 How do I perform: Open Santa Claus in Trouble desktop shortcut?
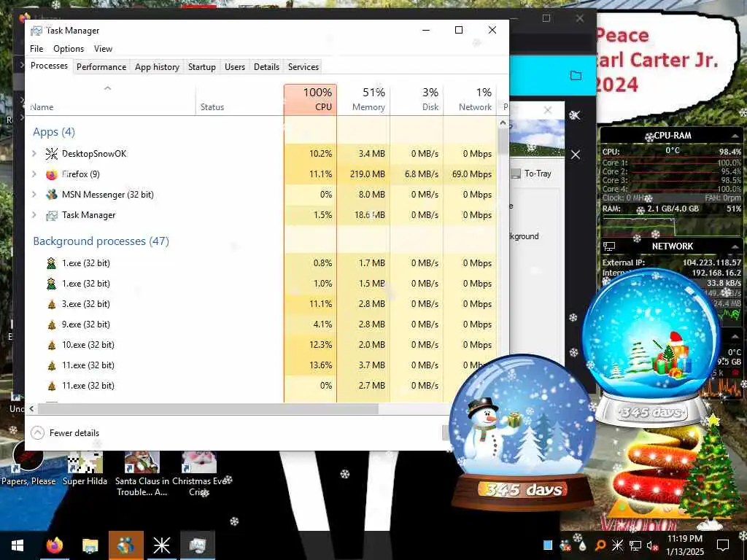point(142,474)
